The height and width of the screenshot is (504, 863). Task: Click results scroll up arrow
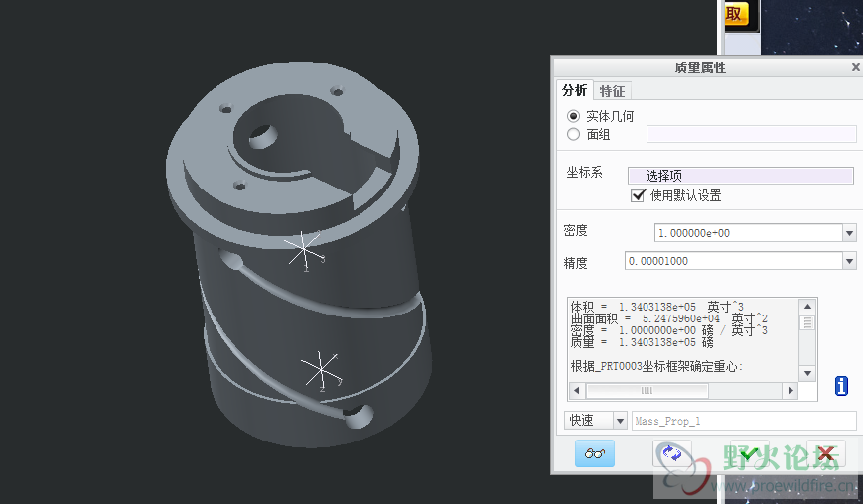807,307
